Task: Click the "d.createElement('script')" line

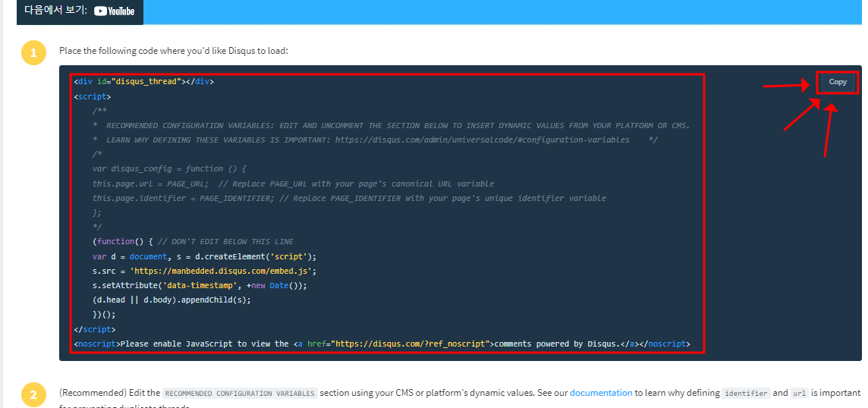Action: (204, 256)
